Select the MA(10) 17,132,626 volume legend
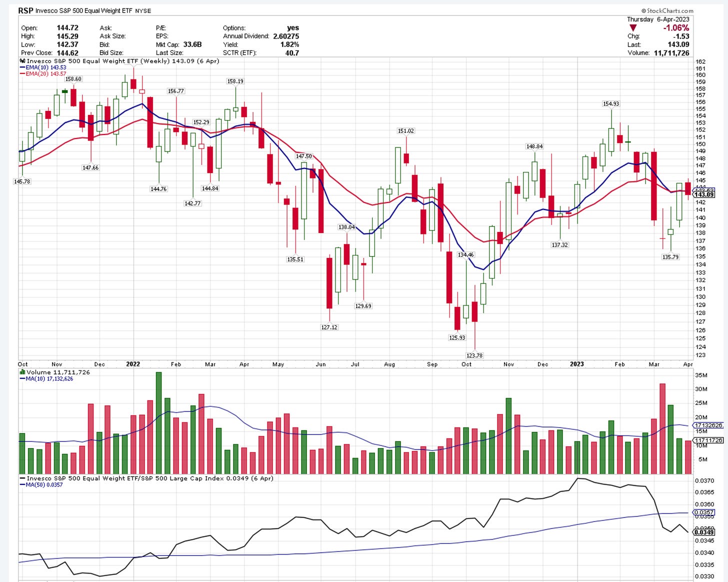The height and width of the screenshot is (582, 728). [46, 378]
